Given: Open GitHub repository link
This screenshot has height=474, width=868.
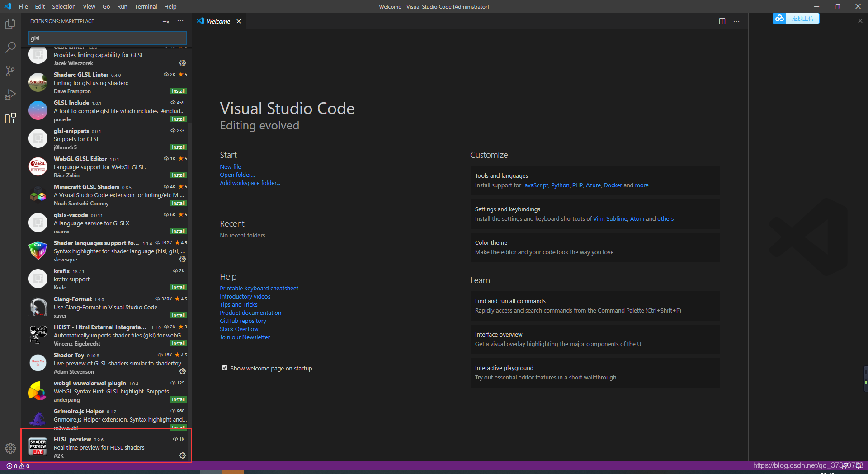Looking at the screenshot, I should point(243,321).
